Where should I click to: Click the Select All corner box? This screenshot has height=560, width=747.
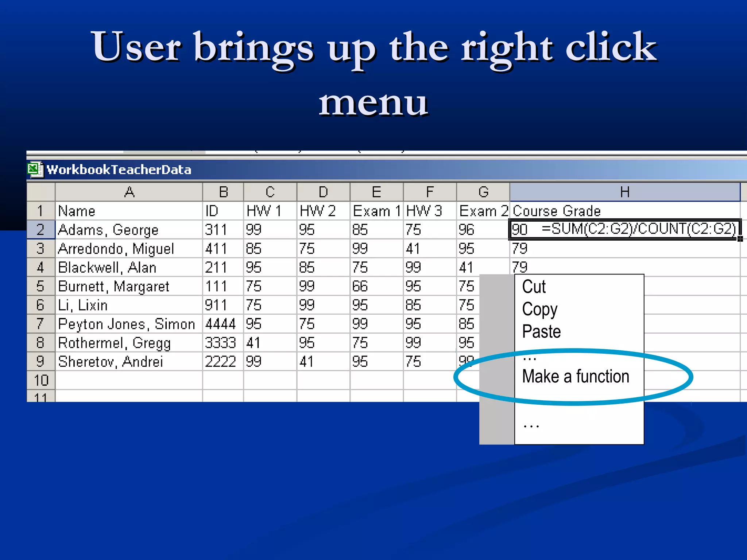(41, 192)
